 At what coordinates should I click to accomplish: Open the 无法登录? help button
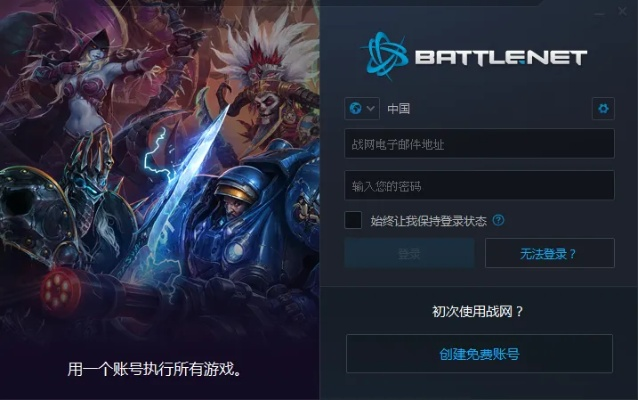coord(550,253)
